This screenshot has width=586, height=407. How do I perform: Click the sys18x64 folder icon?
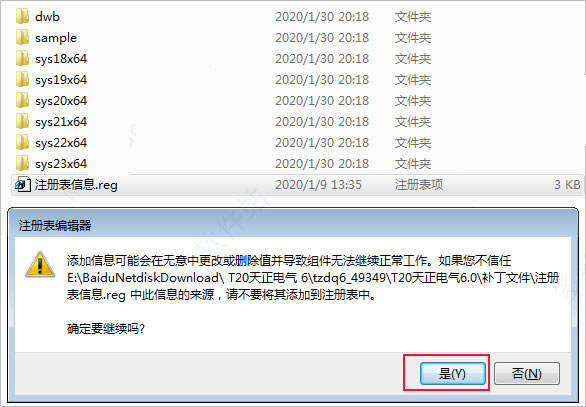pos(22,58)
